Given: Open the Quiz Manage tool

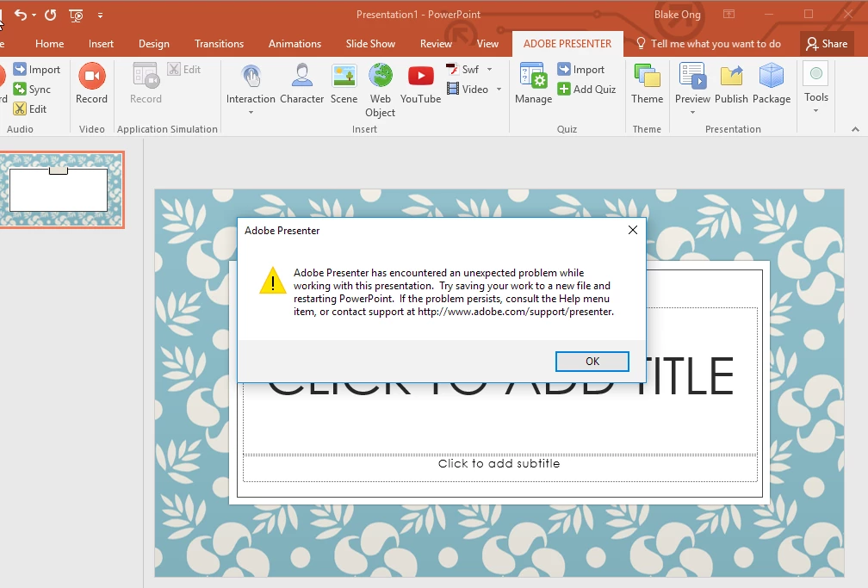Looking at the screenshot, I should coord(533,84).
